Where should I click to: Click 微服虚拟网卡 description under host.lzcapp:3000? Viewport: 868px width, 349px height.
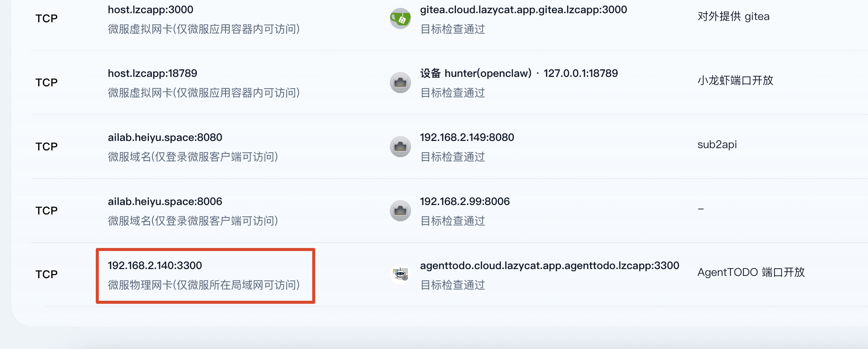click(204, 29)
